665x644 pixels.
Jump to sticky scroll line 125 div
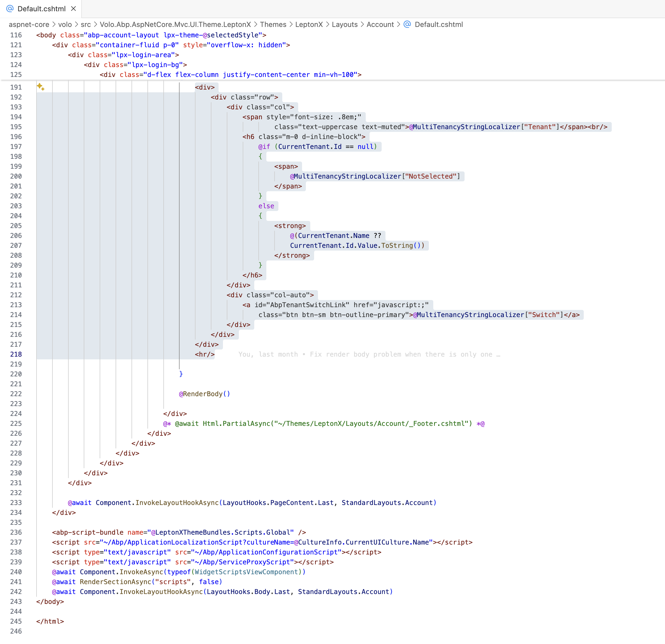click(230, 75)
